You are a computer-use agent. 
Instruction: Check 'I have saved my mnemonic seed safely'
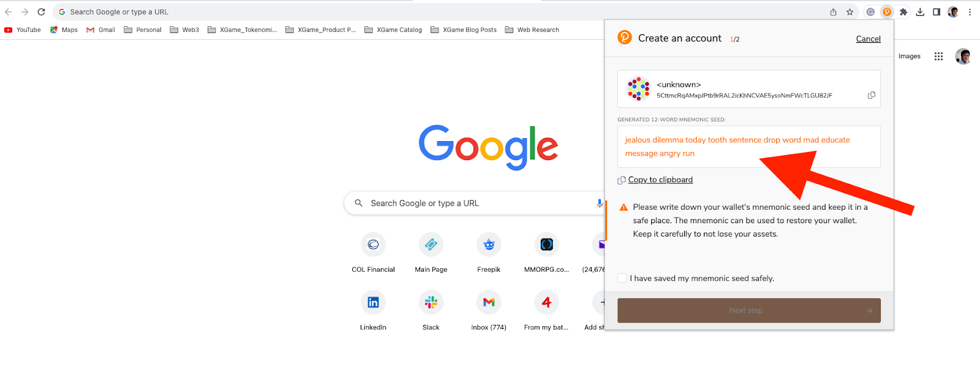pyautogui.click(x=622, y=278)
